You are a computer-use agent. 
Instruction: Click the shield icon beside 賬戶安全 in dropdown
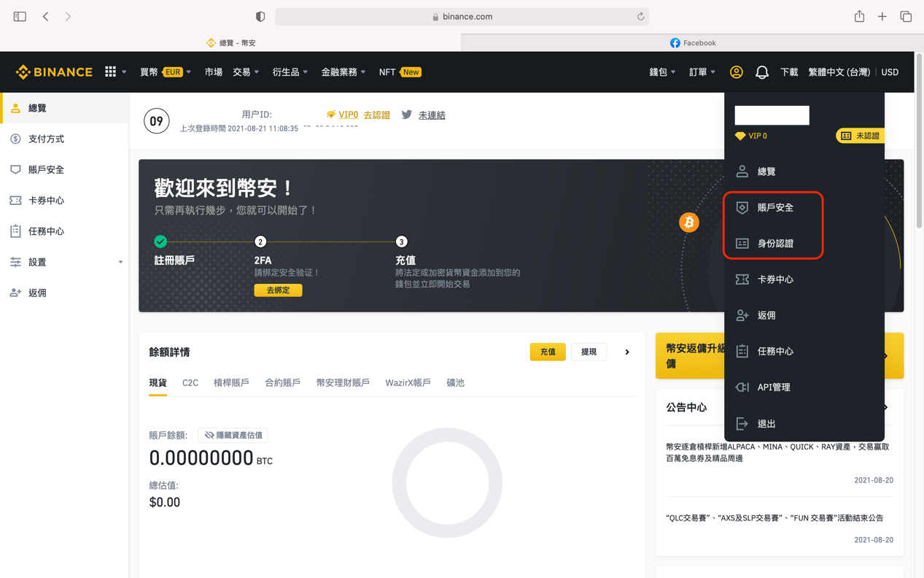pos(742,207)
